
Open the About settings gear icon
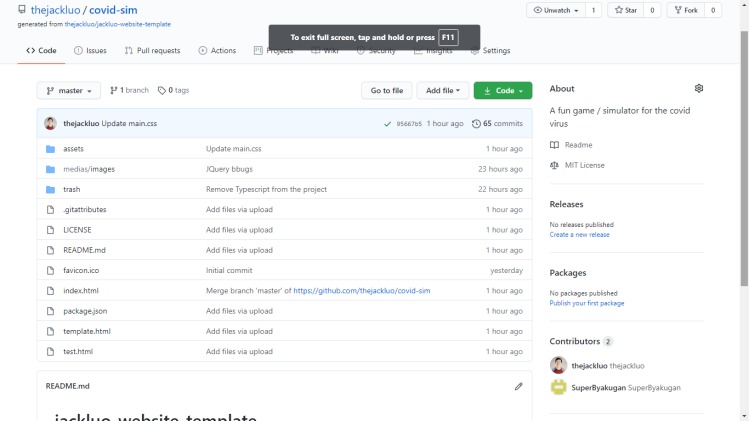click(x=699, y=88)
